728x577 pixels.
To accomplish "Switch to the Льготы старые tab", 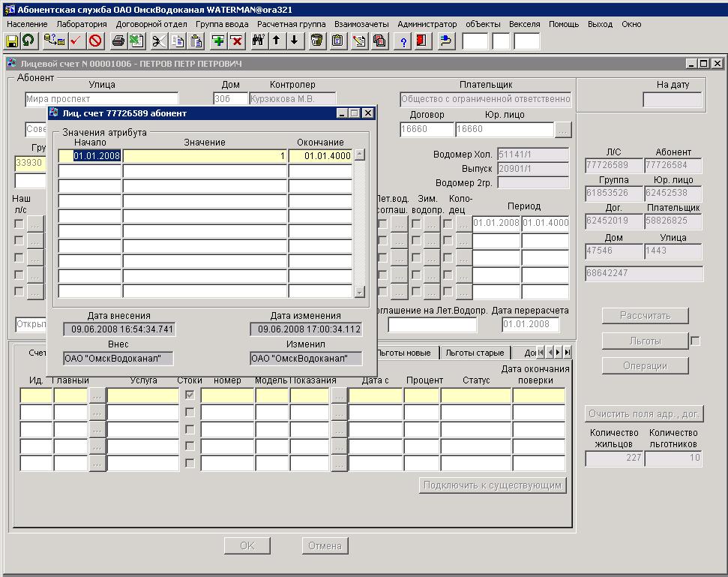I will [475, 353].
